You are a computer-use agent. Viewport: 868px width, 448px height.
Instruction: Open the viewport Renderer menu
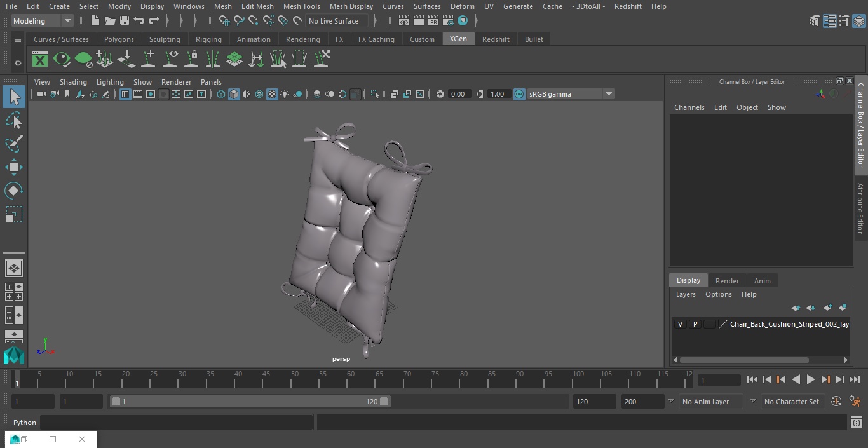(x=176, y=82)
